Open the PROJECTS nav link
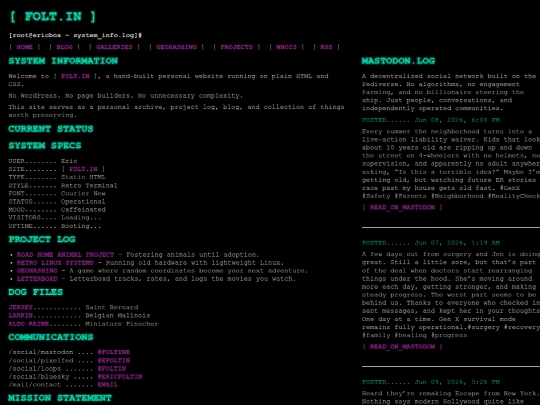Screen dimensions: 540x405 coord(237,47)
